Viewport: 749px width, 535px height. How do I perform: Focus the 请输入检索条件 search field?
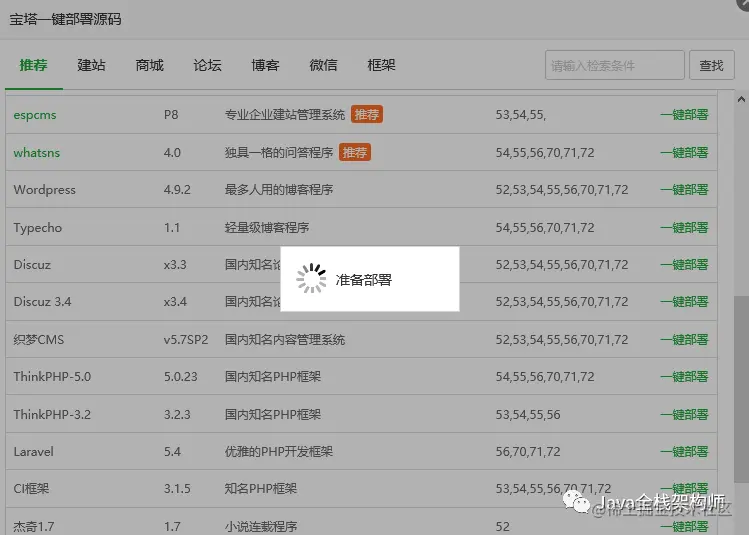click(615, 65)
